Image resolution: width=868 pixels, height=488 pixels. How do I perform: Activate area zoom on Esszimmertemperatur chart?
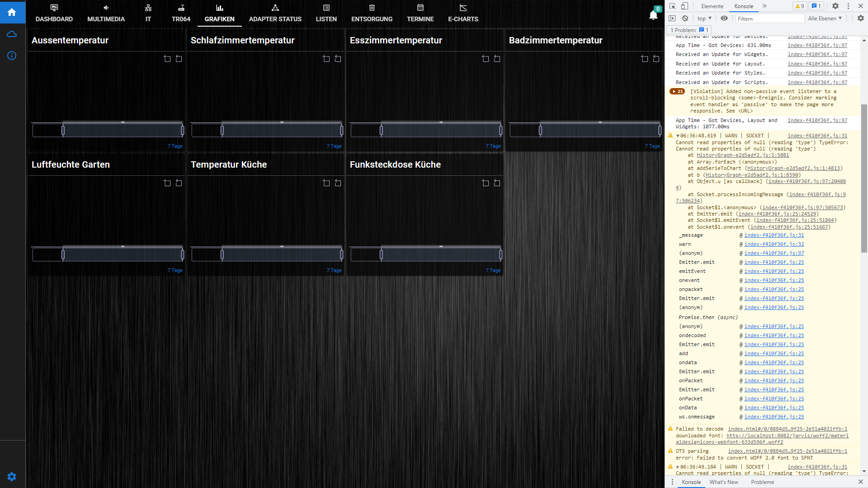pyautogui.click(x=486, y=59)
